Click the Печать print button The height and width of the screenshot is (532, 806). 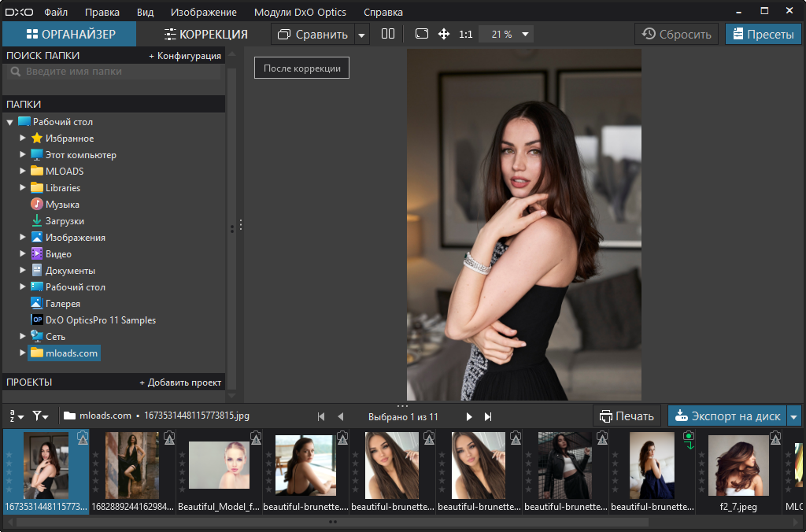click(x=627, y=416)
